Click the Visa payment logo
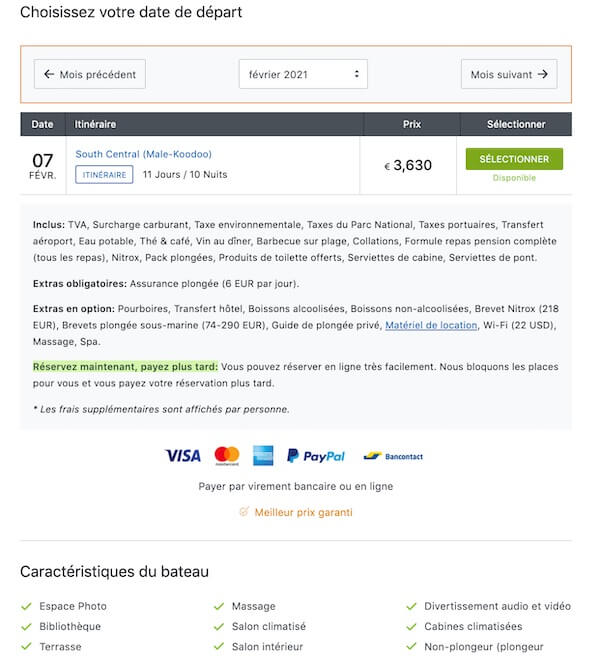600x660 pixels. coord(182,456)
